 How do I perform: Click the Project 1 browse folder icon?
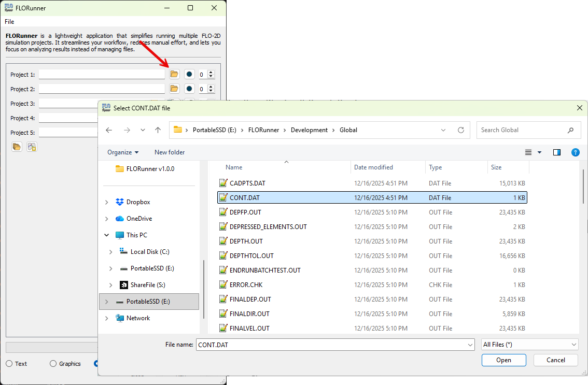coord(174,75)
